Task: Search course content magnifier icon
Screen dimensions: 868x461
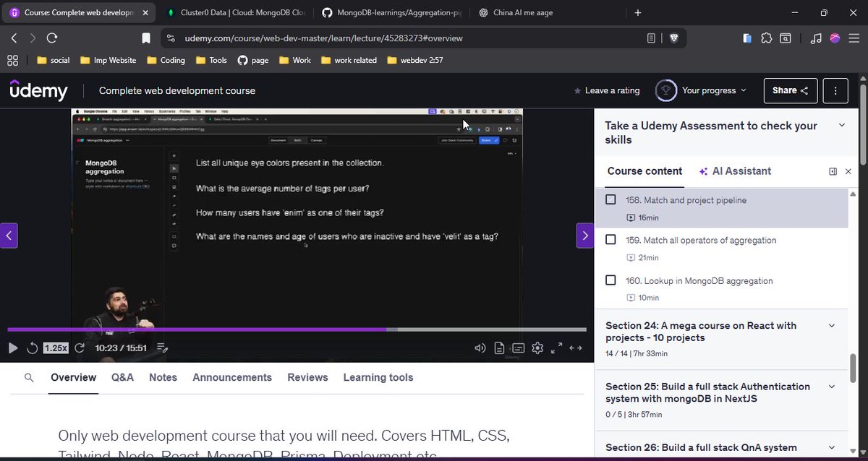Action: pos(29,377)
